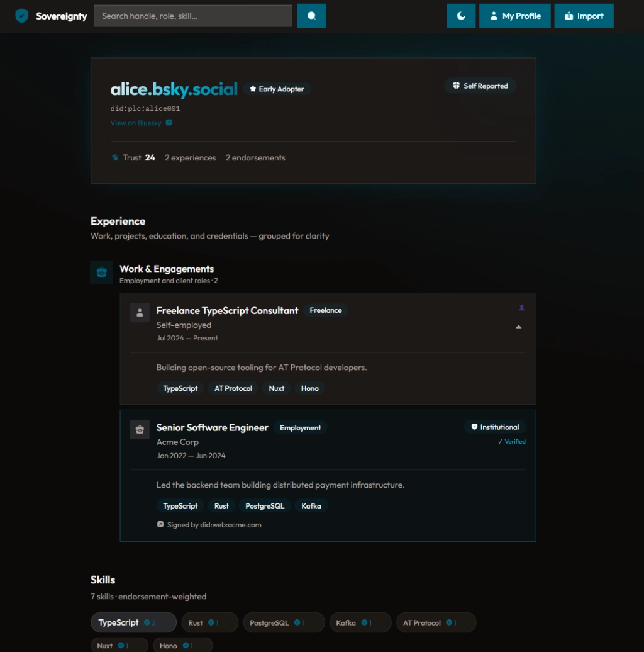The width and height of the screenshot is (644, 652).
Task: Click the did:plc:alice001 identifier
Action: pyautogui.click(x=145, y=108)
